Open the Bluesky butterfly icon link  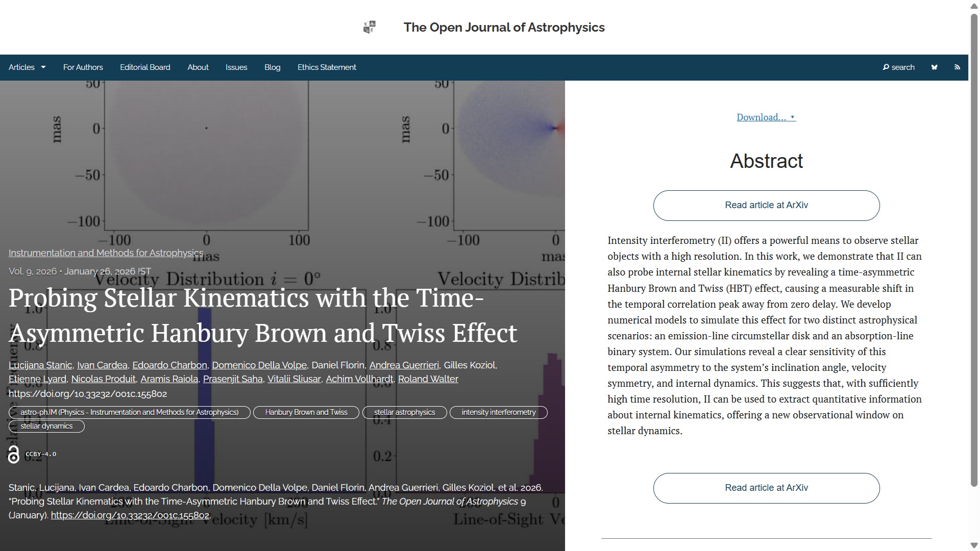click(934, 67)
